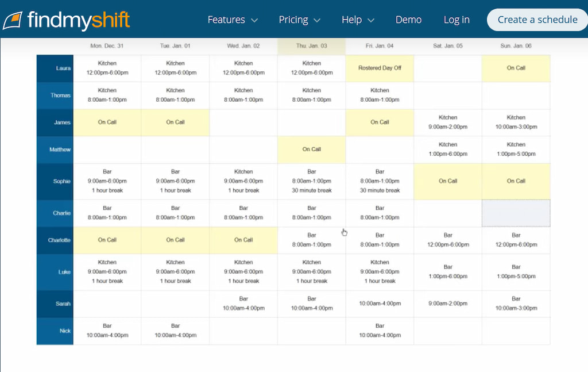Select the Thu. Jan. 03 column header
The height and width of the screenshot is (372, 588).
tap(311, 46)
